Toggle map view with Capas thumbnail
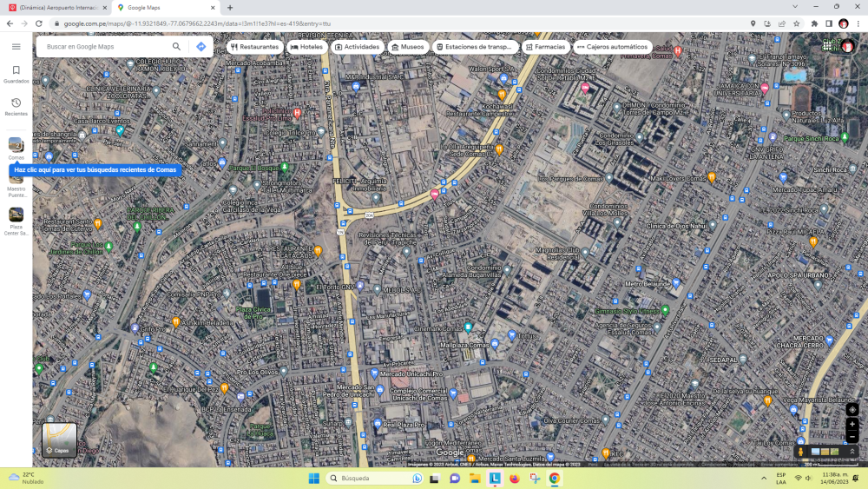Screen dimensions: 868x489 [x=60, y=439]
